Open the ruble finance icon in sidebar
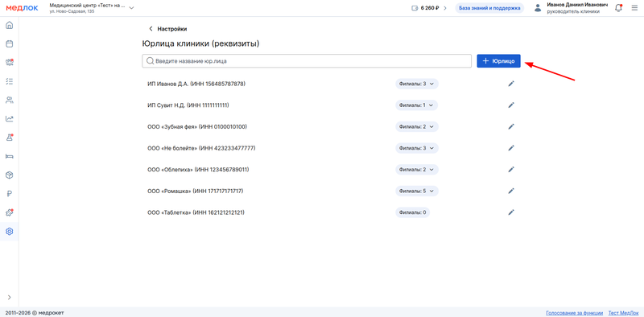The image size is (644, 317). pos(9,194)
